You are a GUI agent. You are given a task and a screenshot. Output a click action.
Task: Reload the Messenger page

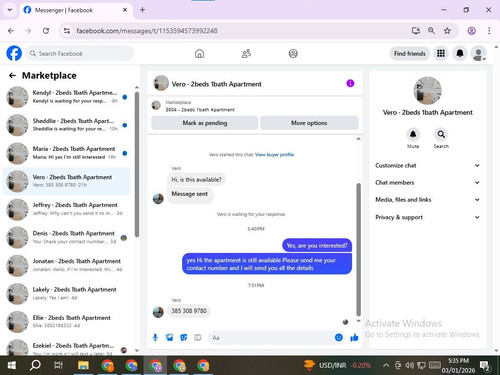coord(46,31)
